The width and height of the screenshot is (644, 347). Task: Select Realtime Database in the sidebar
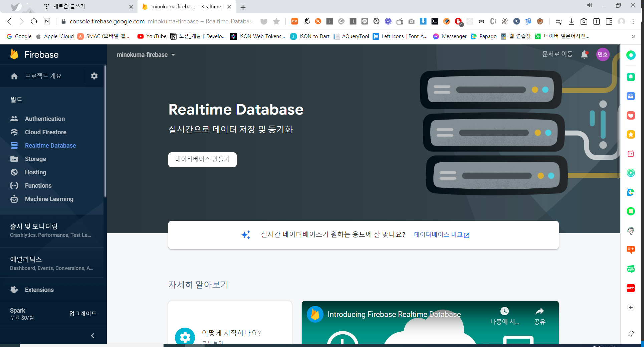[x=50, y=146]
